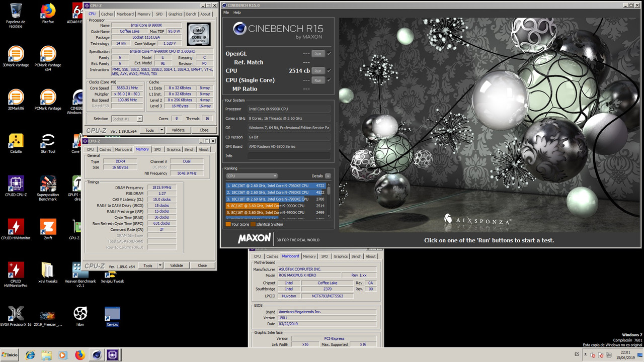Open the Zwift desktop shortcut
Viewport: 644px width, 362px height.
[48, 230]
